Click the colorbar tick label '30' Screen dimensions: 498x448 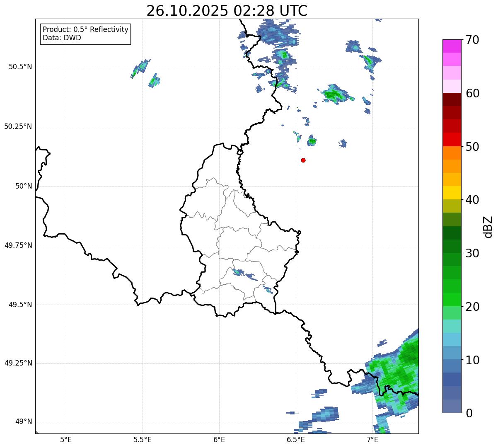pos(472,253)
